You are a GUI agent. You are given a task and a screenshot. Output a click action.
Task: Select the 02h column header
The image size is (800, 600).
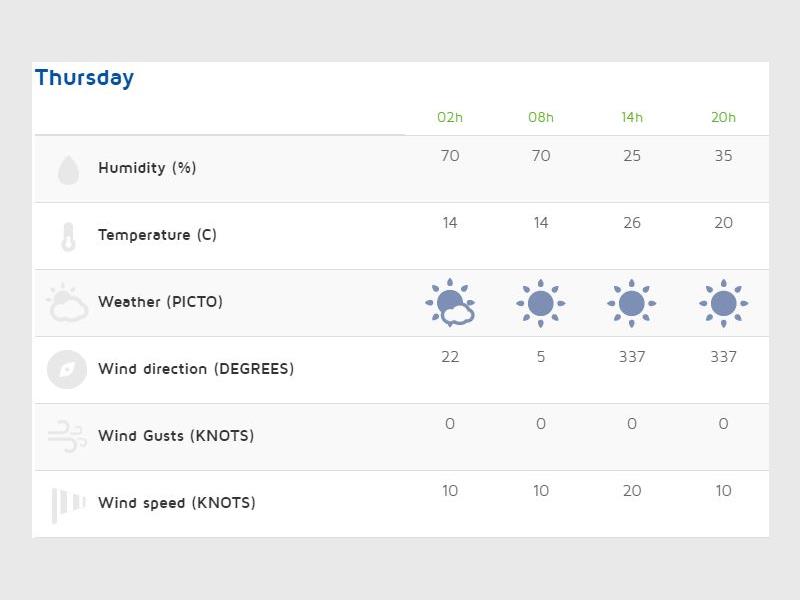pyautogui.click(x=450, y=117)
